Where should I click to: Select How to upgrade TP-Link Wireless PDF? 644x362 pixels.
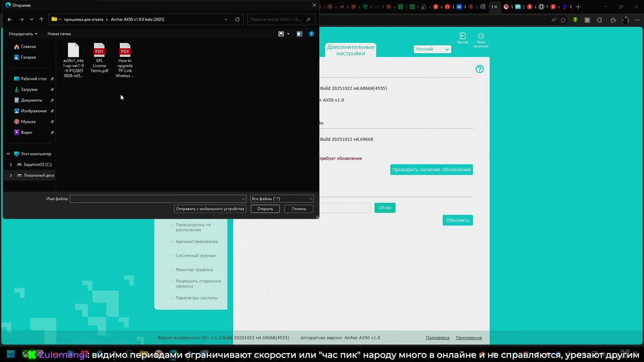(x=125, y=60)
